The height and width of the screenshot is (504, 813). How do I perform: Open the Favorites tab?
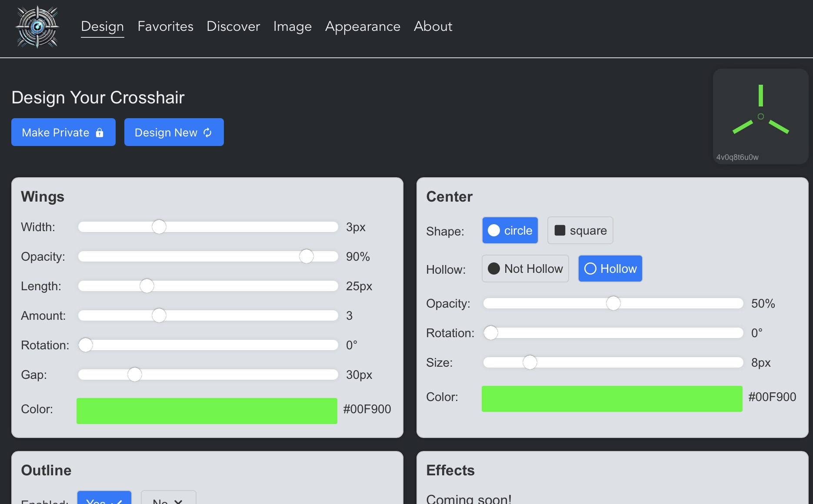[x=165, y=27]
